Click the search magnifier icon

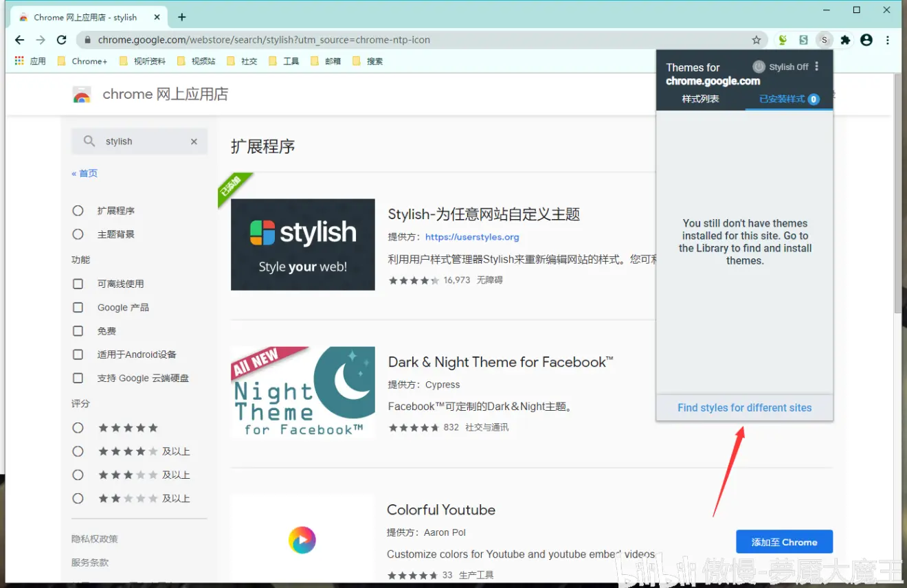click(89, 142)
